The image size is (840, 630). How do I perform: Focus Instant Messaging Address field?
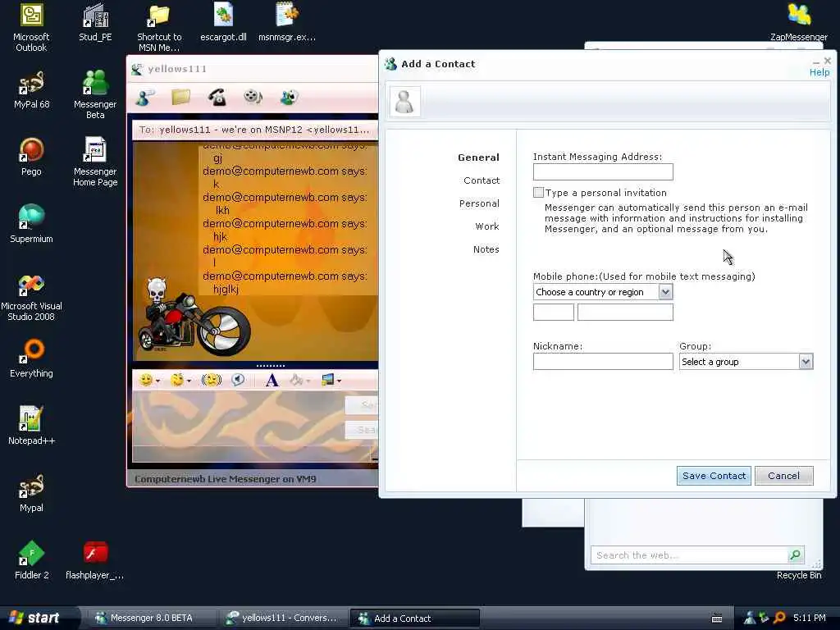[603, 172]
